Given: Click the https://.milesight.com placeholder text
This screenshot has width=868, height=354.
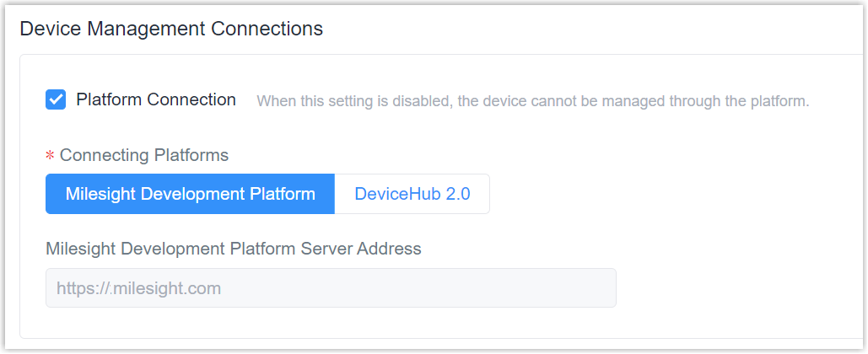Looking at the screenshot, I should 138,288.
